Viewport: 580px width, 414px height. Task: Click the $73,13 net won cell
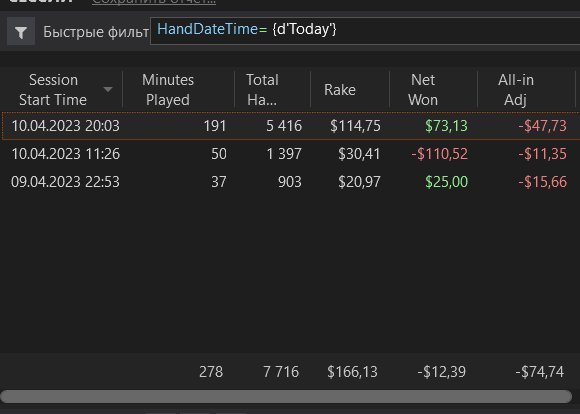click(x=446, y=126)
